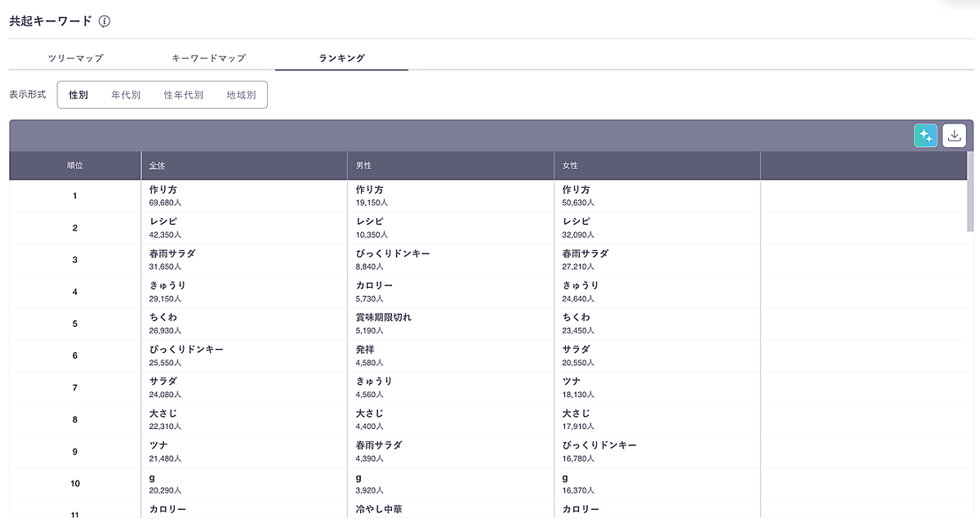This screenshot has height=523, width=980.
Task: Choose 性年代別 display format
Action: (183, 95)
